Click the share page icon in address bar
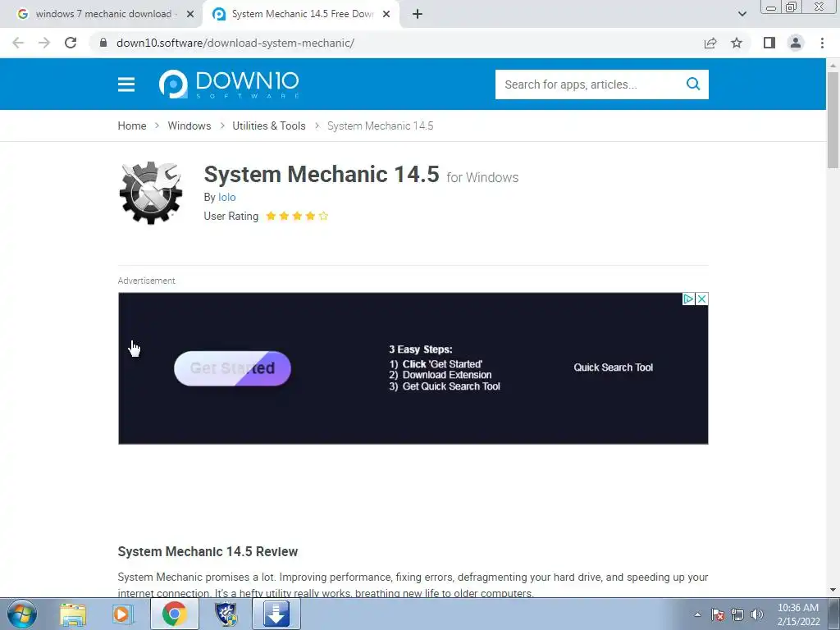 [710, 43]
